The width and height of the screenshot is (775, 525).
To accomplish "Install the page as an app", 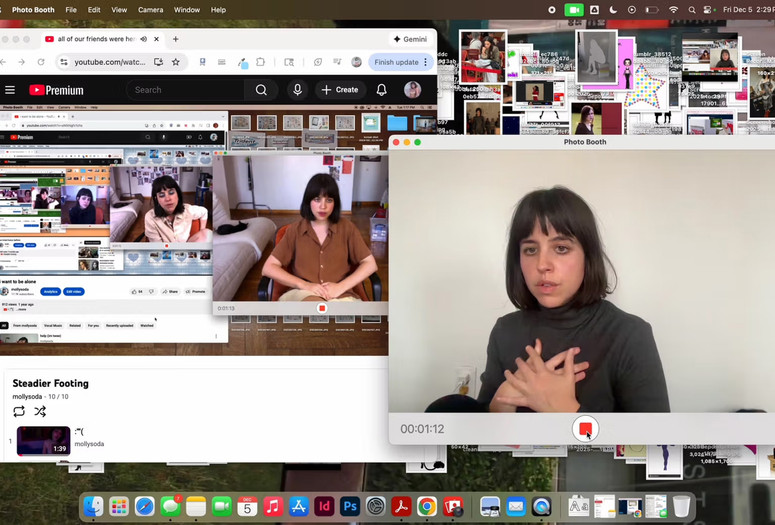I will [158, 62].
